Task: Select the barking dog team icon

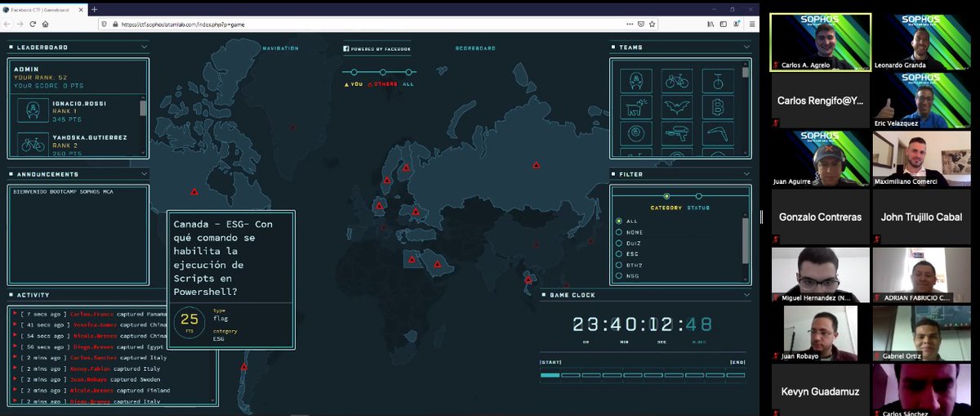Action: tap(636, 107)
